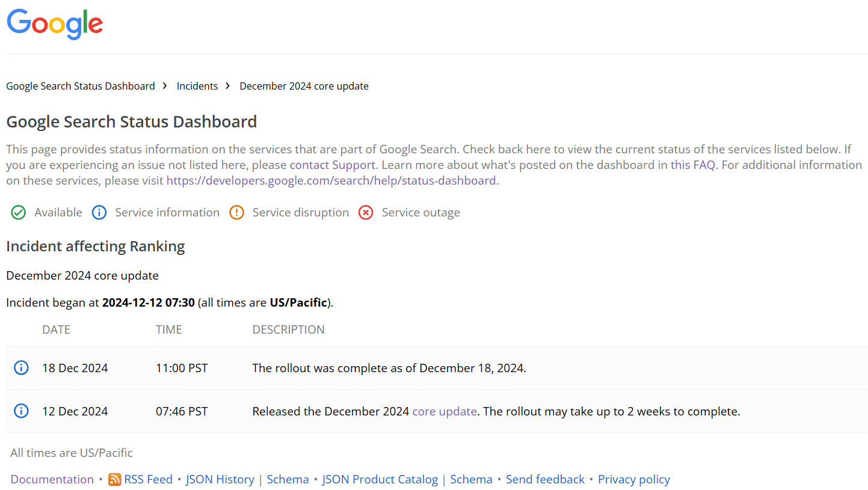The height and width of the screenshot is (490, 868).
Task: Click the red Service outage icon
Action: (x=366, y=212)
